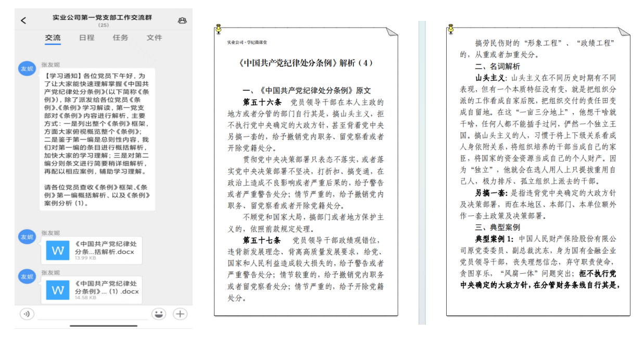Tap the voice input icon
The width and height of the screenshot is (644, 344).
click(26, 314)
